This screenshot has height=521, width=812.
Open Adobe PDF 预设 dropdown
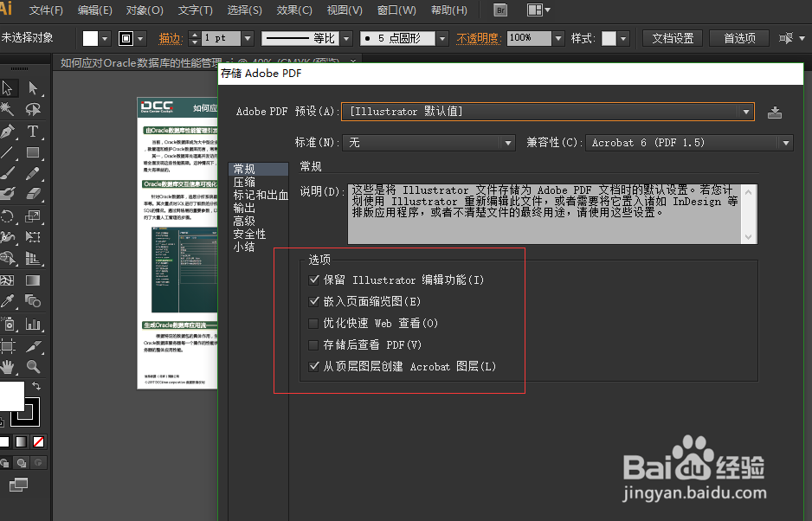click(x=548, y=112)
